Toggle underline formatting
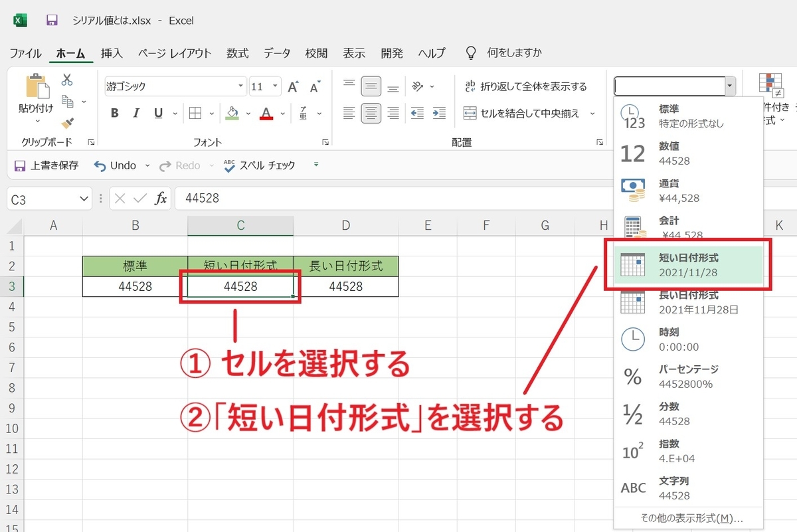Viewport: 797px width, 532px height. pos(158,113)
